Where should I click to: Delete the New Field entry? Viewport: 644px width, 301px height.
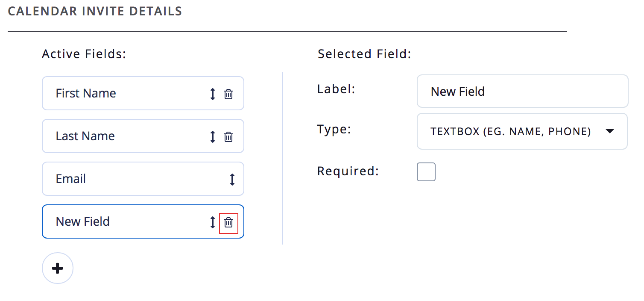pos(228,222)
